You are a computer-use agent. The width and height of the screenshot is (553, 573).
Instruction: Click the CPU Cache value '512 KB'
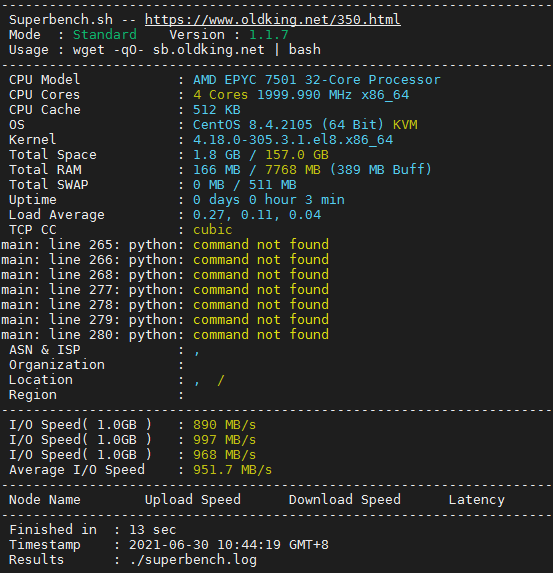click(x=217, y=110)
